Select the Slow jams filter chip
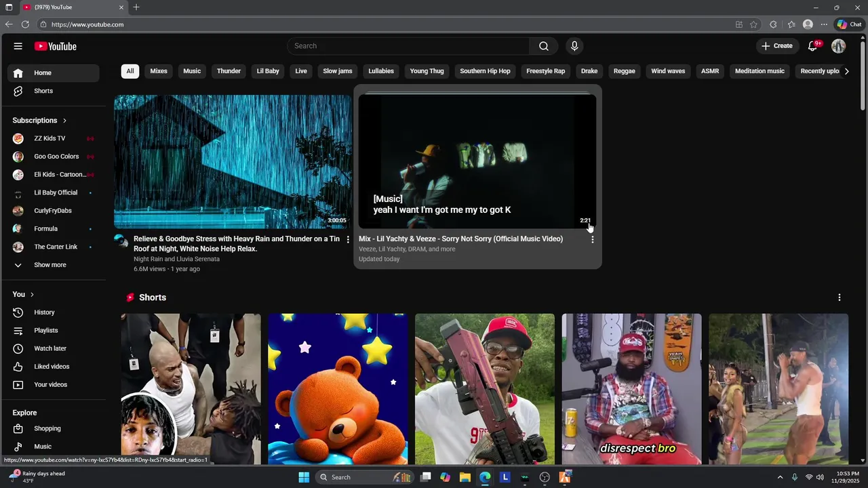The height and width of the screenshot is (488, 868). tap(338, 71)
